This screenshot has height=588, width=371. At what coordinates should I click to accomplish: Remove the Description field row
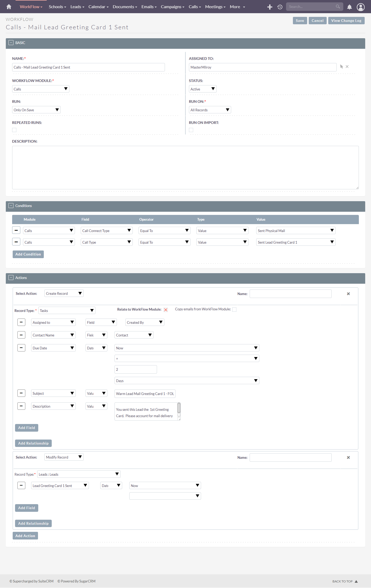point(21,406)
